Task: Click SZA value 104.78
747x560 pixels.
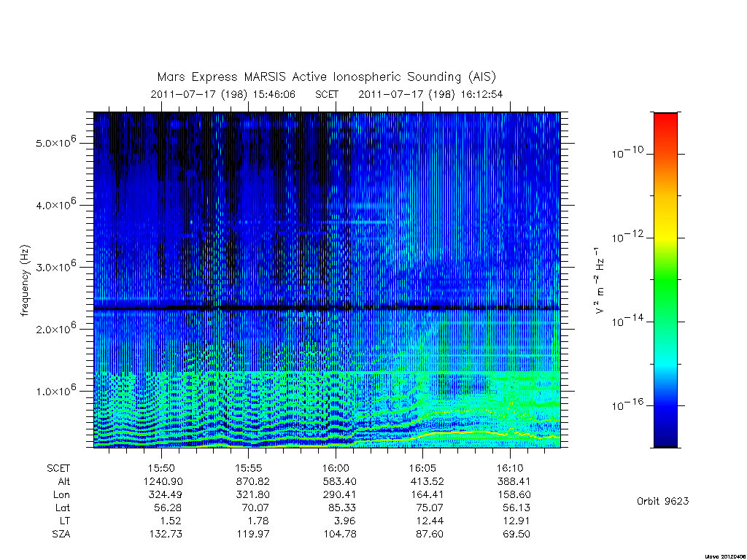Action: tap(340, 534)
